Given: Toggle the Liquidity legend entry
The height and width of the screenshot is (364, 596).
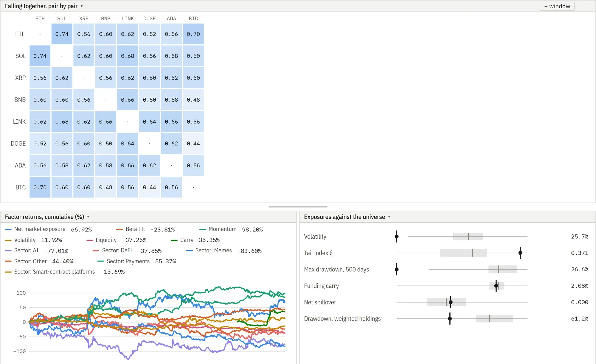Looking at the screenshot, I should [117, 240].
